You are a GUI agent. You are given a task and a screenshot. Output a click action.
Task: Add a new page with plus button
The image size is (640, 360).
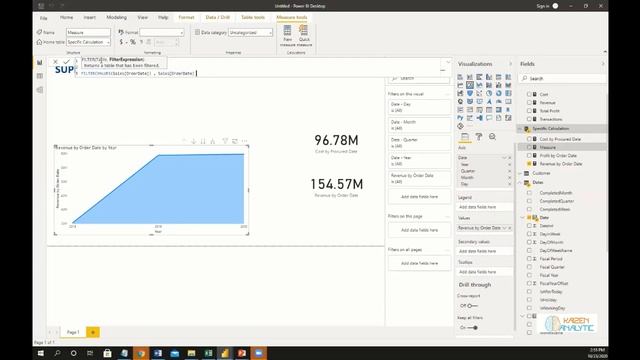click(x=93, y=332)
